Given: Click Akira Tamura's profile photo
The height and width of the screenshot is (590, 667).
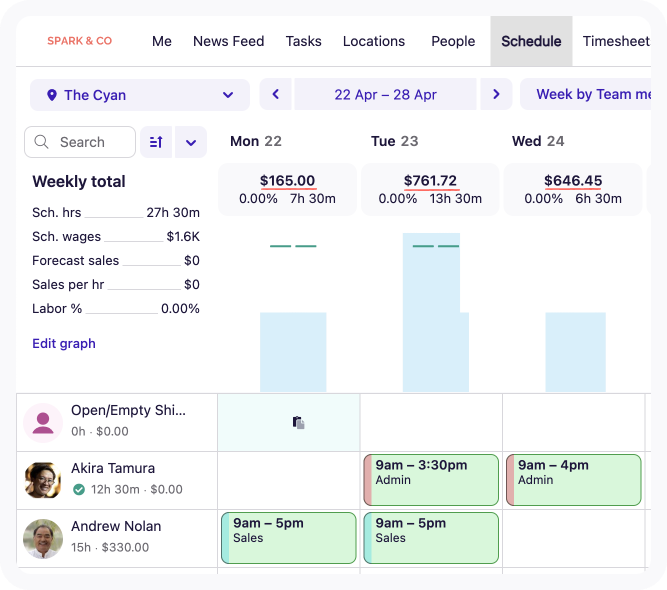Looking at the screenshot, I should click(43, 480).
